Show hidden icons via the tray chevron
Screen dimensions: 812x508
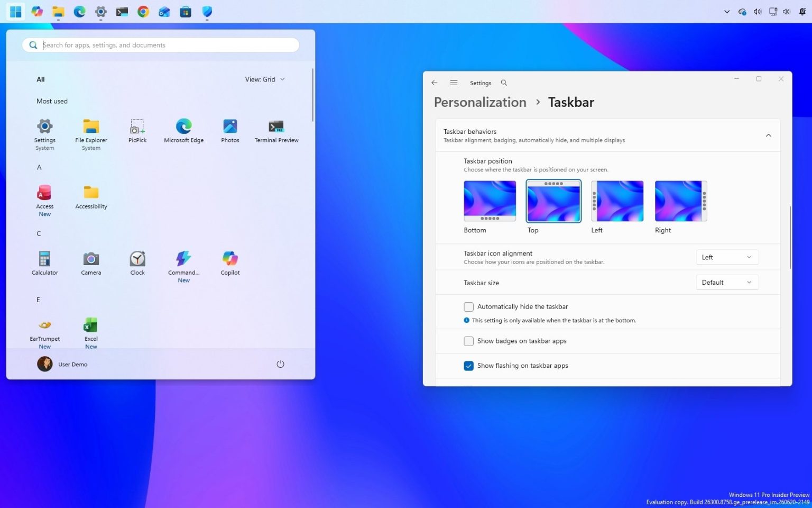pos(727,12)
